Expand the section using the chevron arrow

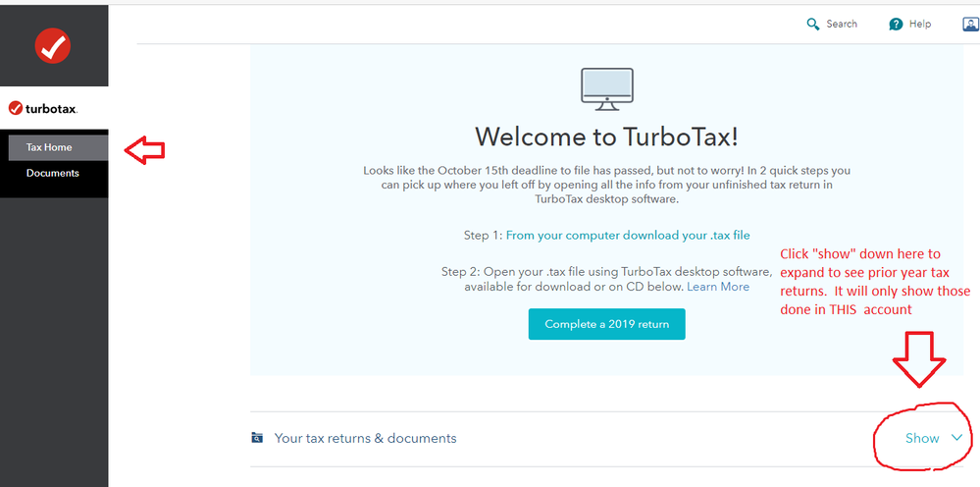coord(957,438)
